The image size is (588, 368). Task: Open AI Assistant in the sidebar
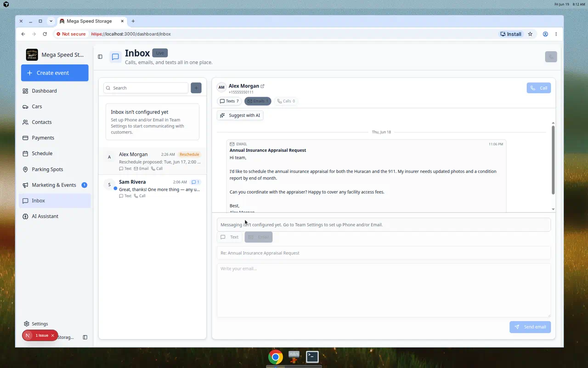[55, 216]
